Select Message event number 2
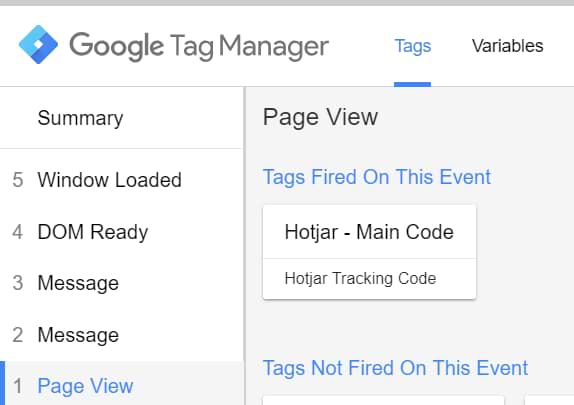This screenshot has height=405, width=574. [122, 335]
